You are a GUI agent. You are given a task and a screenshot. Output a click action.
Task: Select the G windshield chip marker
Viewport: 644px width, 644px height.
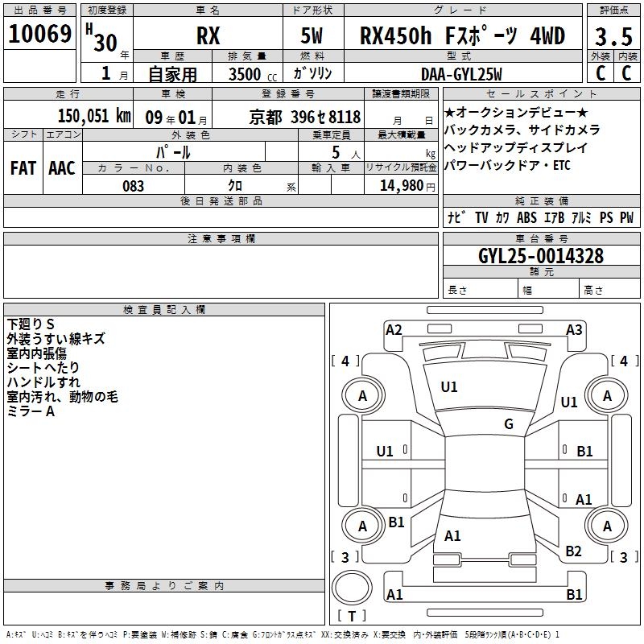[508, 424]
